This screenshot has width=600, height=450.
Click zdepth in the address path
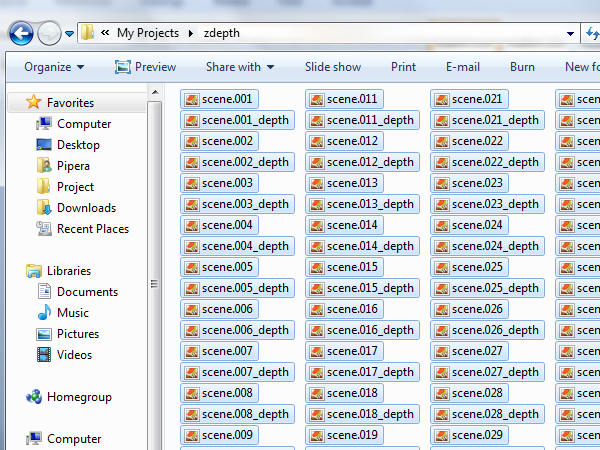tap(222, 33)
